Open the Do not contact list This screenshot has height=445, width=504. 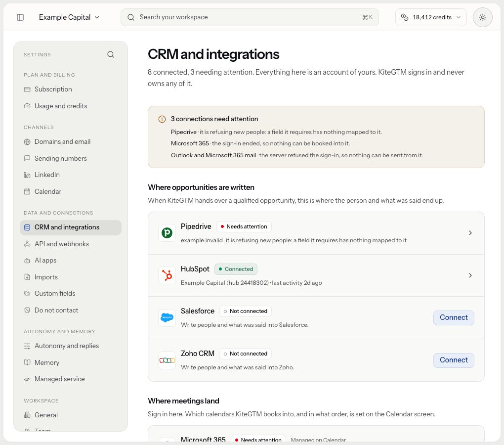[x=70, y=311]
